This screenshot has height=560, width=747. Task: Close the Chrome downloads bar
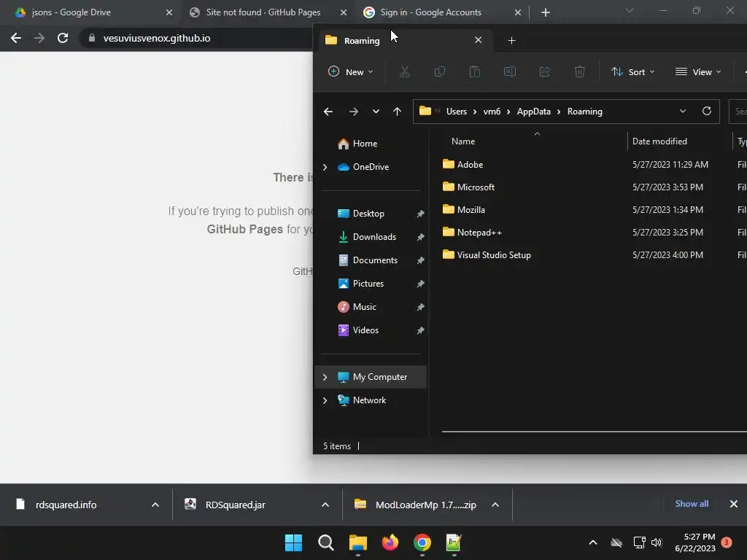pos(734,504)
